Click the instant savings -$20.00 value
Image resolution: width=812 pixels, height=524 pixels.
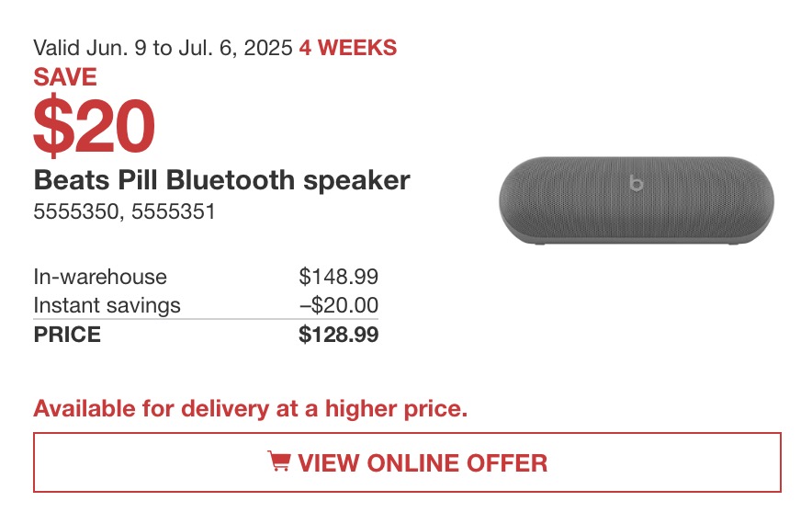[339, 305]
